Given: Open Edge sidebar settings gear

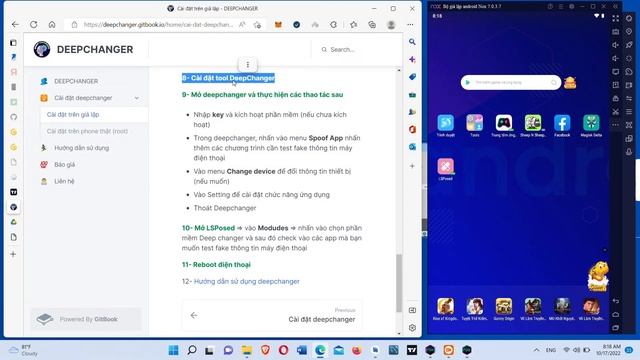Looking at the screenshot, I should [x=412, y=328].
